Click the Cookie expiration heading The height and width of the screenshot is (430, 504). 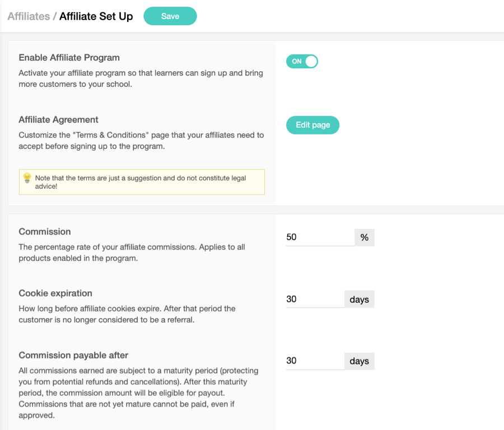coord(55,293)
